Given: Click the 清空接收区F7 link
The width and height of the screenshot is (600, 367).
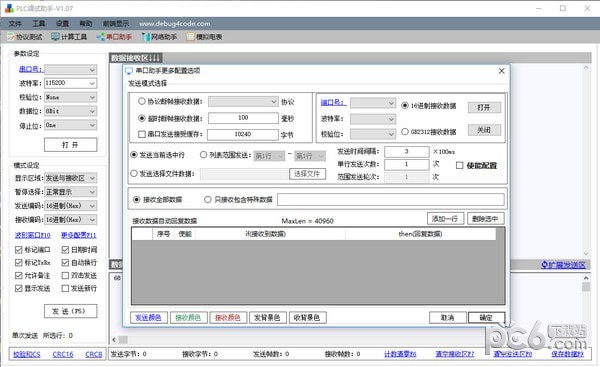Looking at the screenshot, I should pyautogui.click(x=455, y=354).
